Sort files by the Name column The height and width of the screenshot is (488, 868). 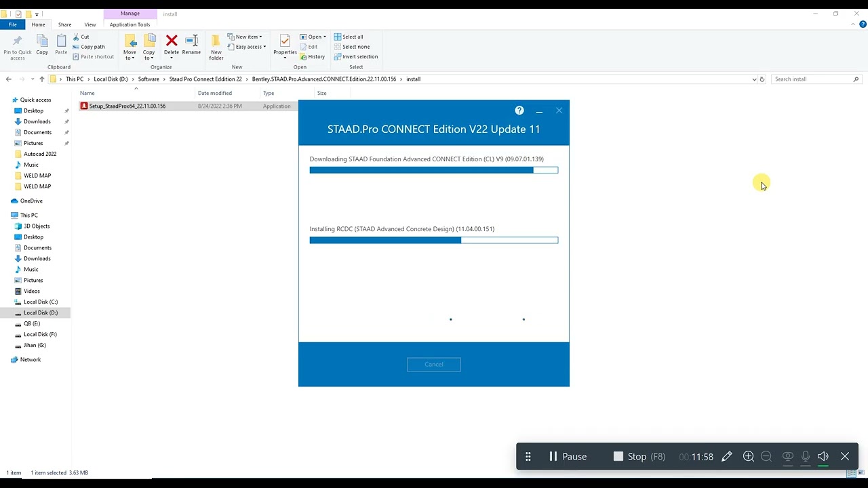[x=87, y=93]
